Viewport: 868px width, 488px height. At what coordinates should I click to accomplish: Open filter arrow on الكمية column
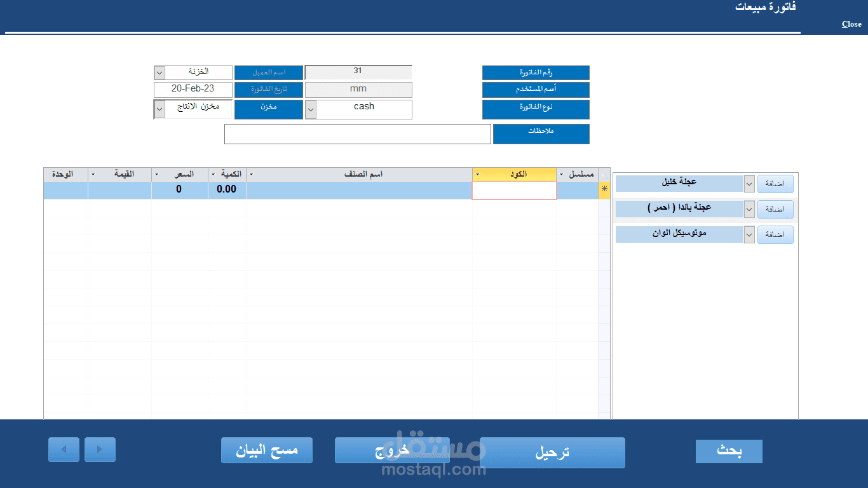(x=213, y=174)
